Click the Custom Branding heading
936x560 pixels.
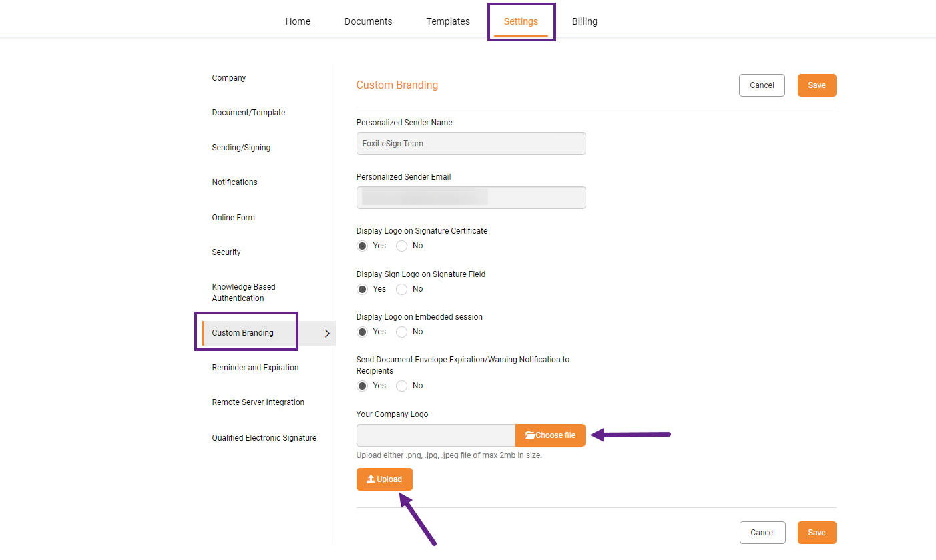[397, 85]
